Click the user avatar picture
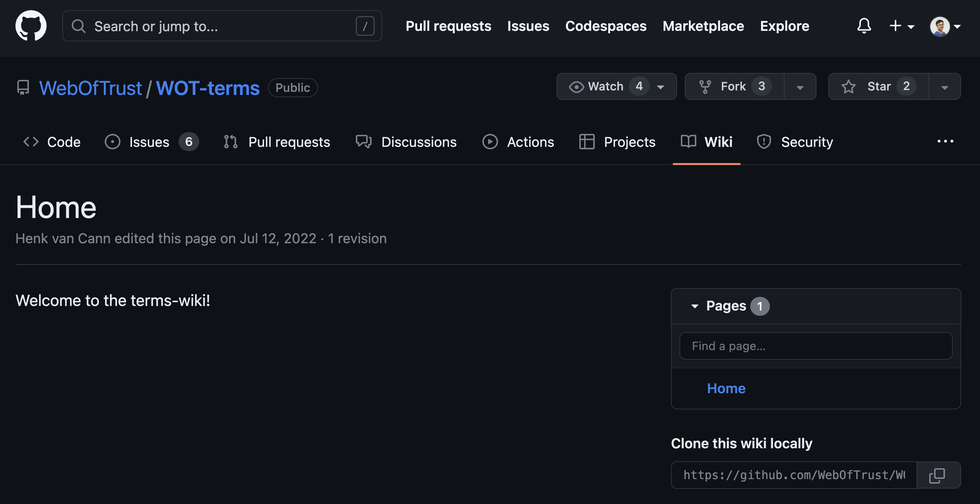 click(939, 26)
